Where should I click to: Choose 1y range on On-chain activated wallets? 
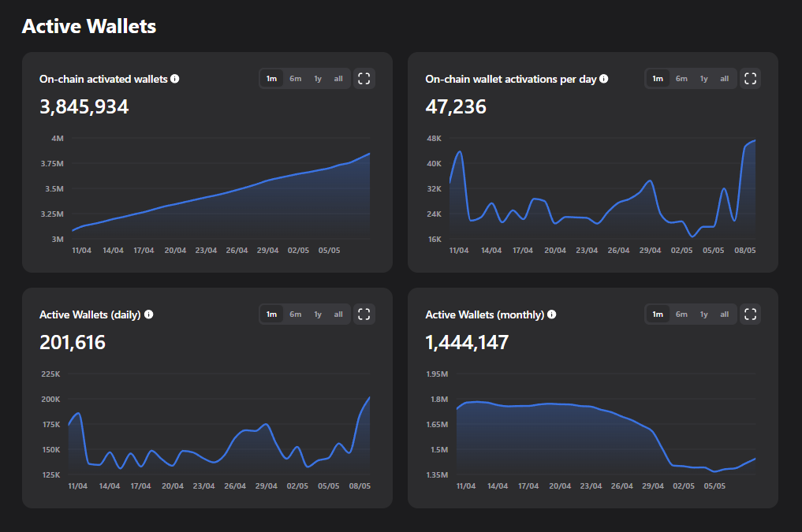click(318, 78)
